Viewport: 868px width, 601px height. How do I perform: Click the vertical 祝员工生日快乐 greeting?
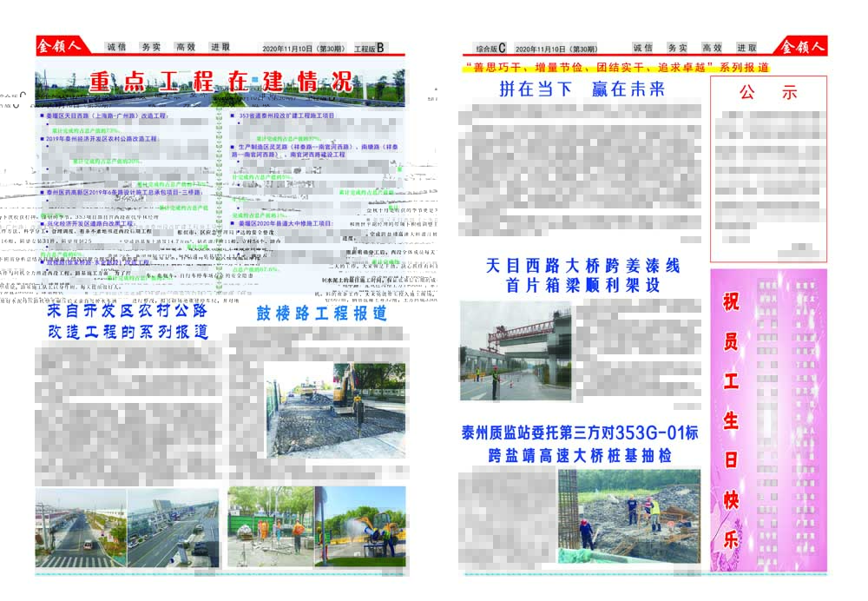(x=731, y=420)
